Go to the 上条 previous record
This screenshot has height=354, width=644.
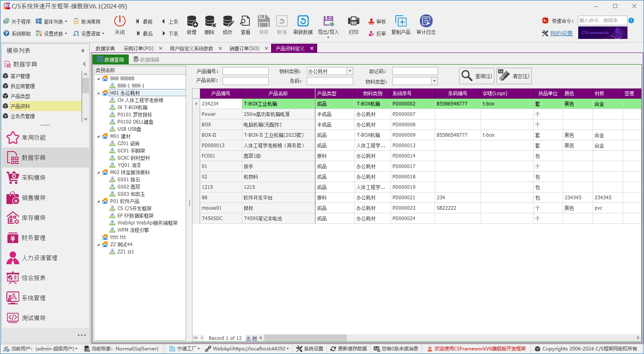tap(170, 22)
